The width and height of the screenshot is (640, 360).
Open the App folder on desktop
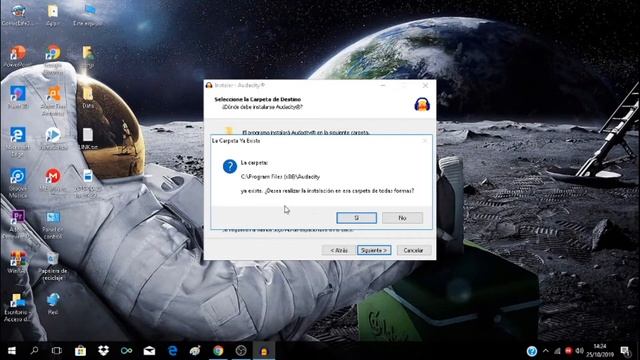pos(53,11)
